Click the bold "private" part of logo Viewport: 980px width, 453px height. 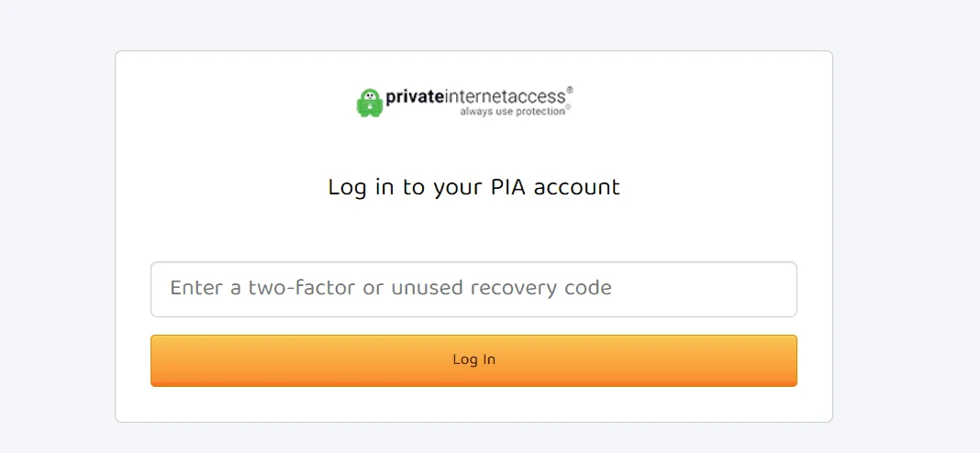tap(415, 97)
